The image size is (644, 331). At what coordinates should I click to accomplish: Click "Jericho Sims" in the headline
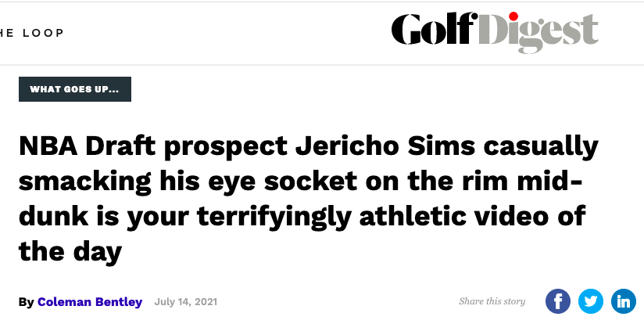385,146
